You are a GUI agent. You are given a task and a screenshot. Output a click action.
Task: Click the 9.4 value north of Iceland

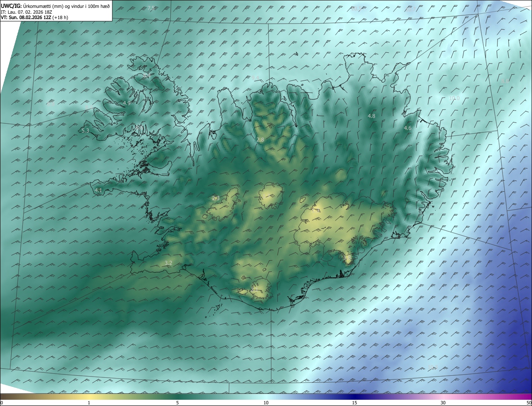255,78
